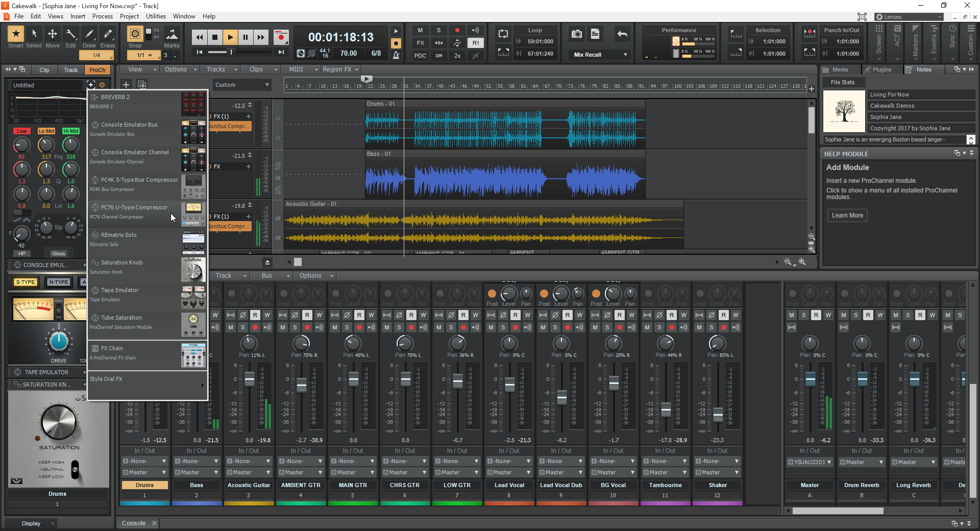Image resolution: width=980 pixels, height=531 pixels.
Task: Mute the Lead Vocal channel strip
Action: pos(491,327)
